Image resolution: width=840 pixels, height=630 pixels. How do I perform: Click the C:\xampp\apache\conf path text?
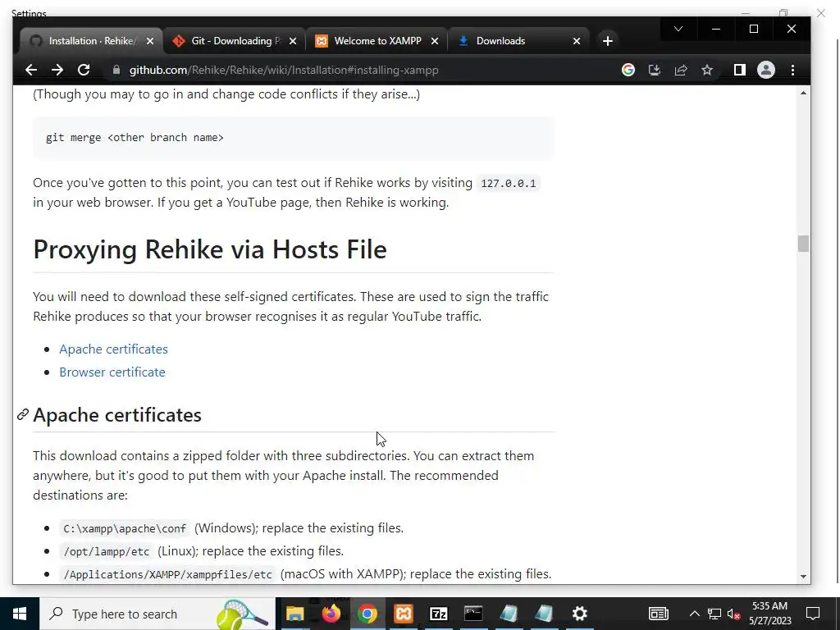coord(125,529)
